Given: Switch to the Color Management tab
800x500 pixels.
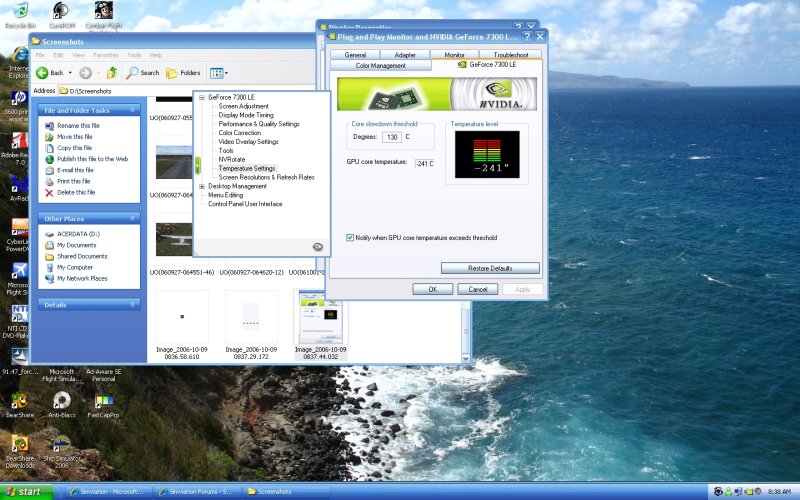Looking at the screenshot, I should click(380, 65).
